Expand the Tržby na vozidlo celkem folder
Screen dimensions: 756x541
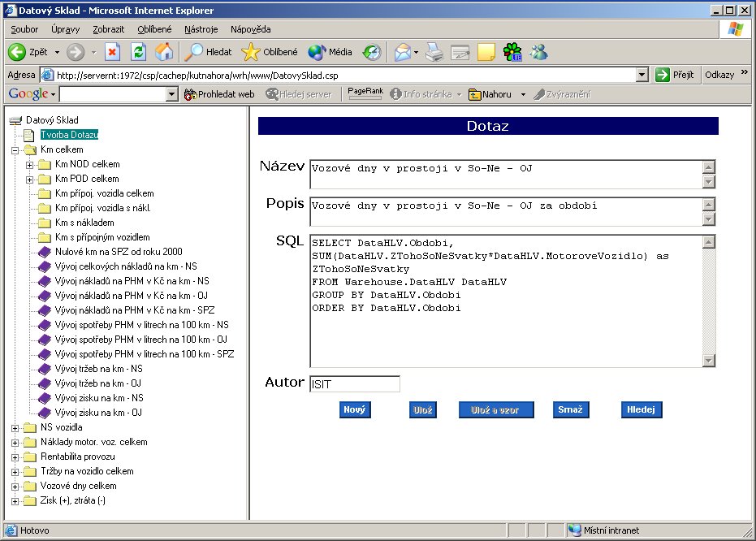[x=15, y=472]
